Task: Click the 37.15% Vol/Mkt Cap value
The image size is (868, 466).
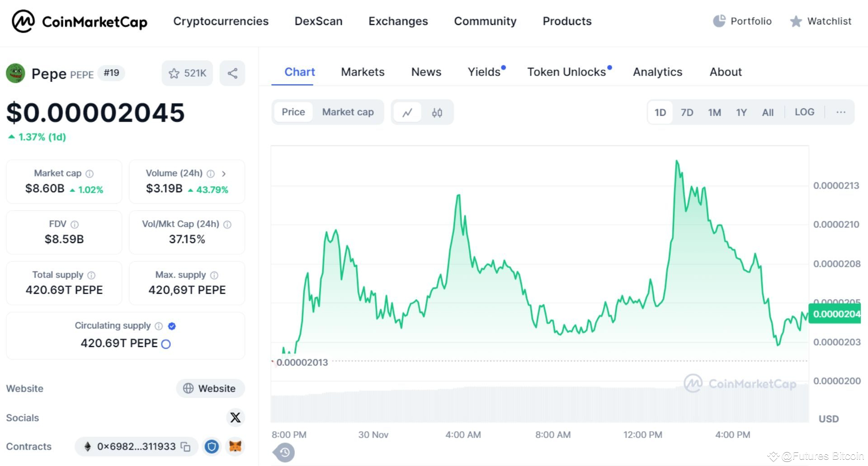Action: pyautogui.click(x=187, y=239)
